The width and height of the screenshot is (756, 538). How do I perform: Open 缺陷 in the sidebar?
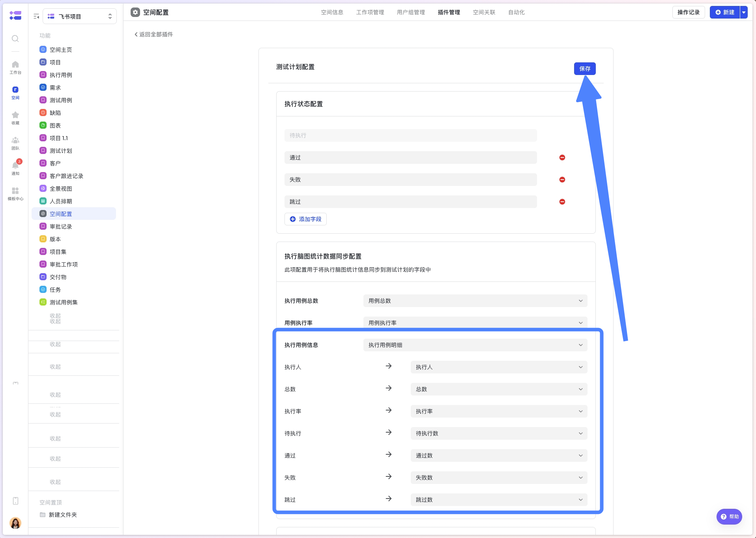click(x=74, y=113)
